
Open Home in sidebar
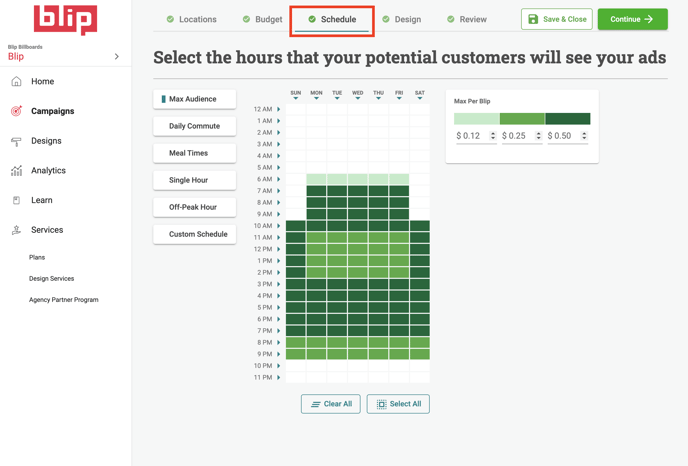click(x=43, y=81)
